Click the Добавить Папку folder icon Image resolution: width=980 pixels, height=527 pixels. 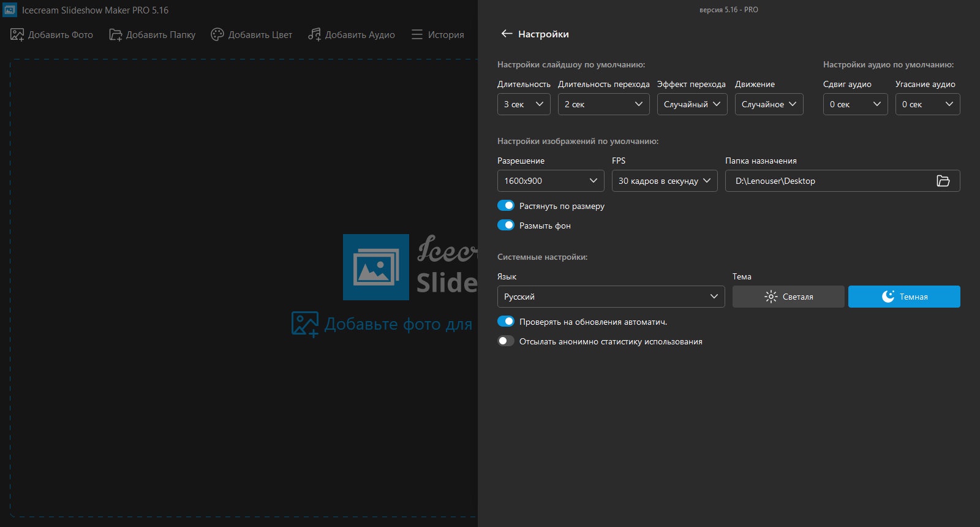coord(116,35)
